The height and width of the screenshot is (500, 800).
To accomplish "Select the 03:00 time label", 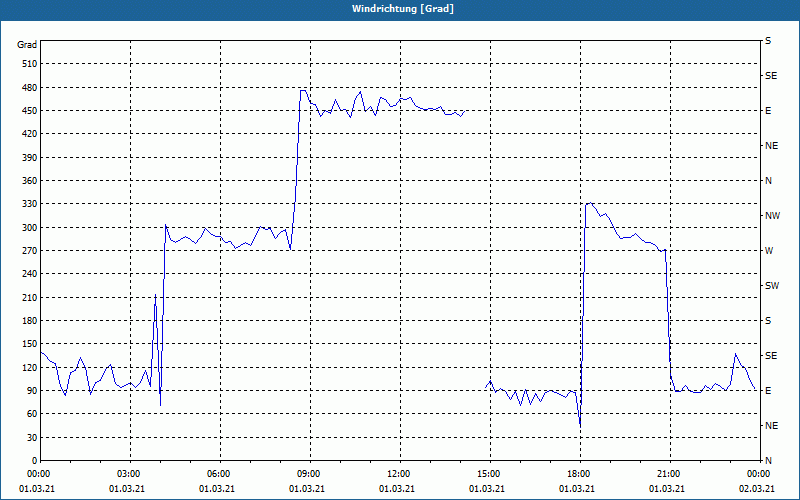I will pos(128,473).
